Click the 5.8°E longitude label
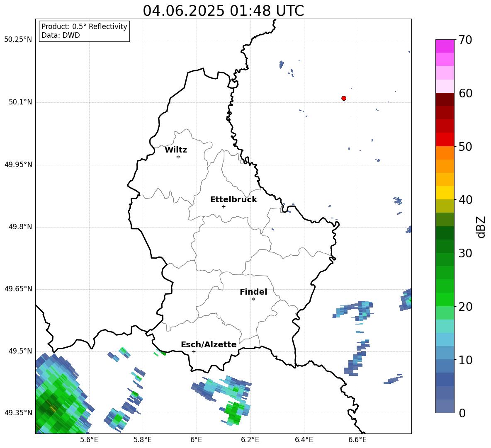Screen dimensions: 491x448 [143, 440]
